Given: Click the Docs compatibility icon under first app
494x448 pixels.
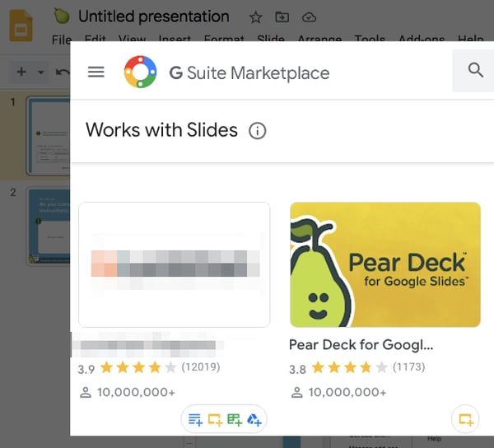Looking at the screenshot, I should pos(195,420).
